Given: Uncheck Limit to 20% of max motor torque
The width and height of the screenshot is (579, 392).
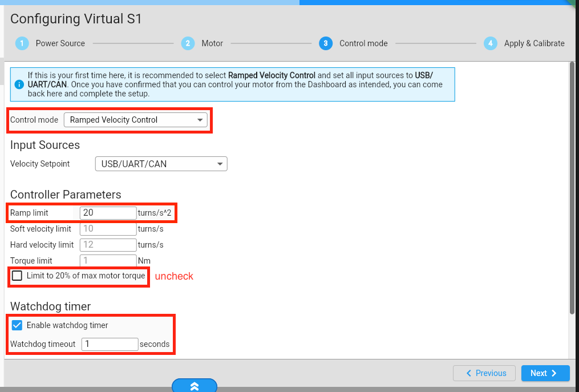Looking at the screenshot, I should click(18, 276).
